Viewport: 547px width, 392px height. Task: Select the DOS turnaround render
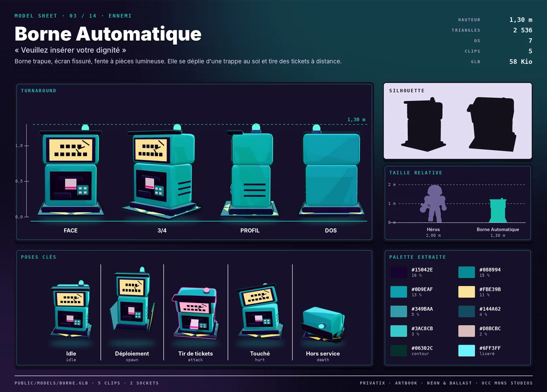tap(331, 171)
